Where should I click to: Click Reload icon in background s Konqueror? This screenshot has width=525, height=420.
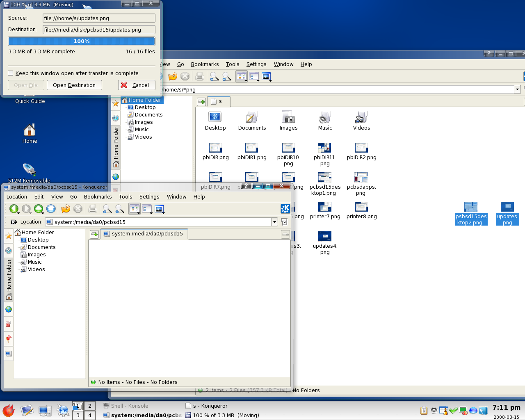(x=173, y=76)
